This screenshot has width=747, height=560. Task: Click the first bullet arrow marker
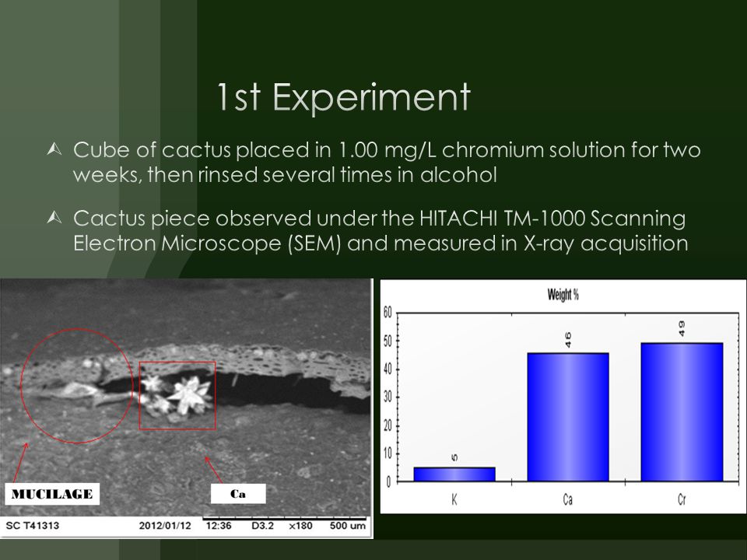pyautogui.click(x=54, y=149)
